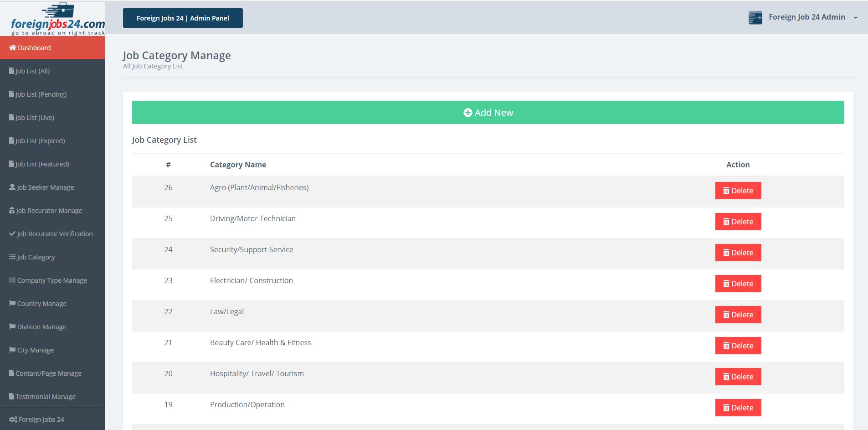Click the file icon beside Job List (All)
This screenshot has height=430, width=868.
[12, 71]
